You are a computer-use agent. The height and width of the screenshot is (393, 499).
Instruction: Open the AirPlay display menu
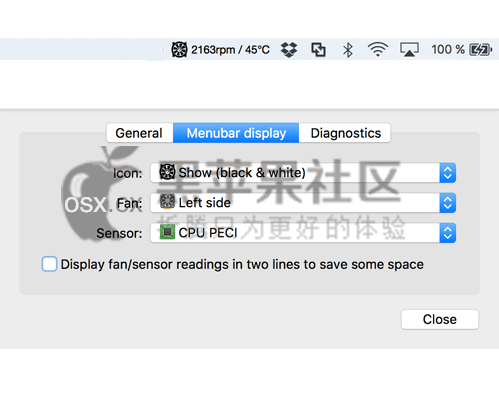[x=409, y=50]
